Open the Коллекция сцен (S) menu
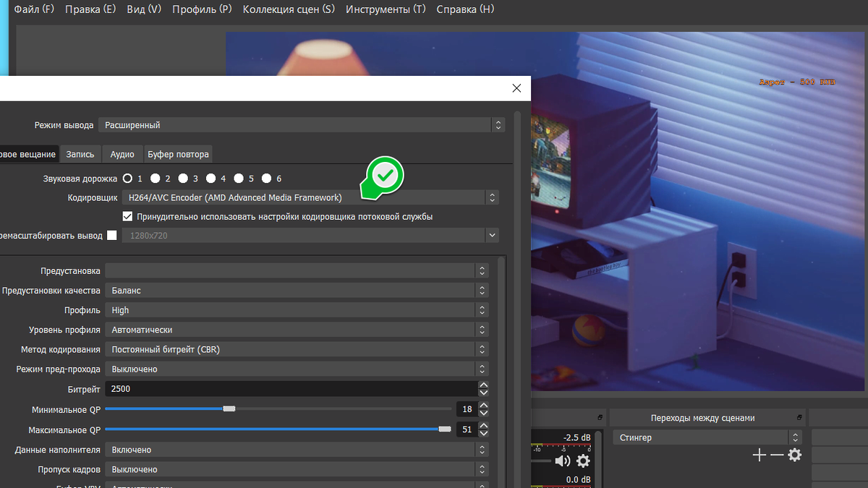868x488 pixels. click(289, 9)
